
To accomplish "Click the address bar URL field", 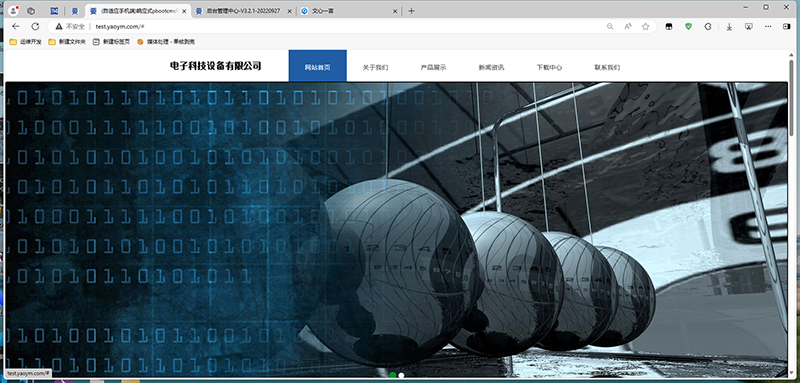I will point(327,27).
